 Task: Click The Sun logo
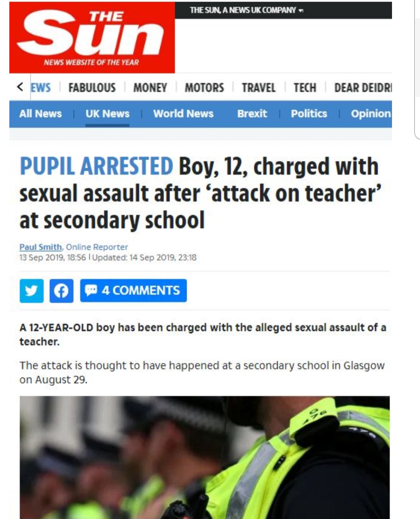[92, 38]
